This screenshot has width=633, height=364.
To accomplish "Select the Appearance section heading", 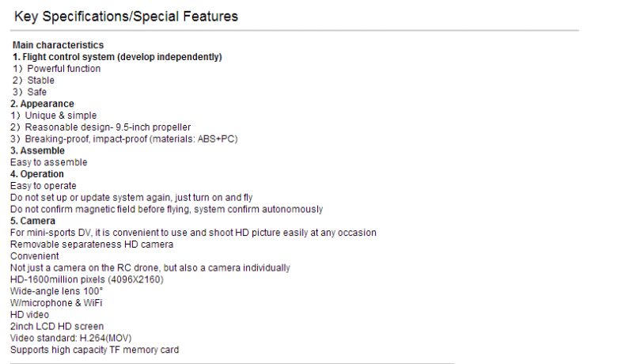I will coord(43,104).
